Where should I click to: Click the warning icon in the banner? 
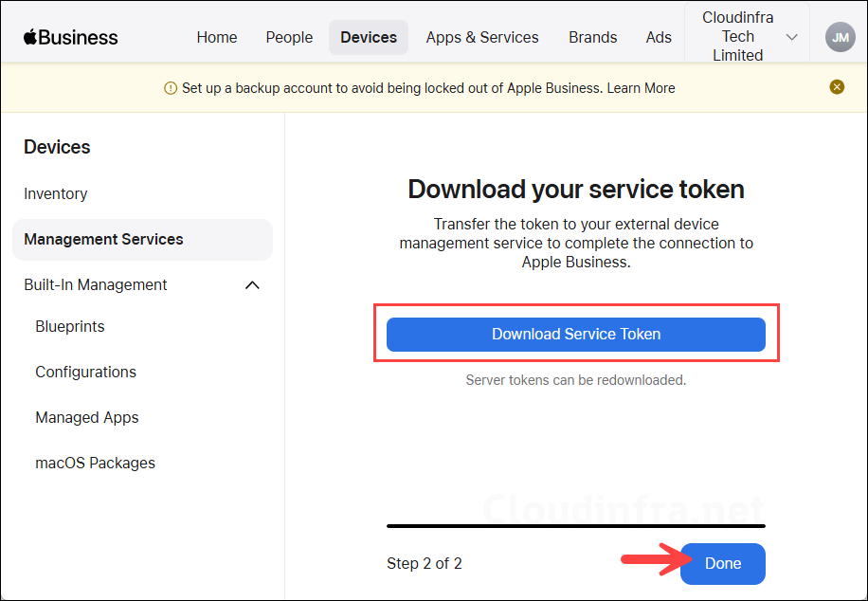point(171,88)
